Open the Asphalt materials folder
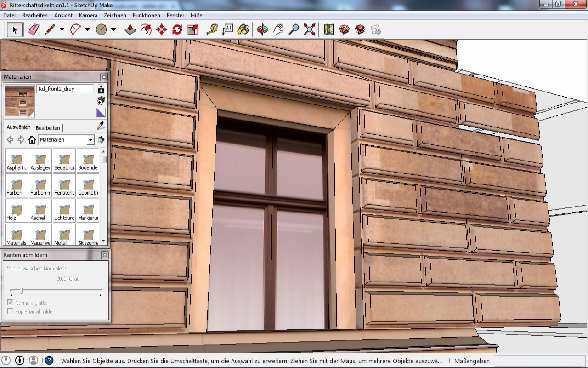This screenshot has height=368, width=588. coord(17,161)
